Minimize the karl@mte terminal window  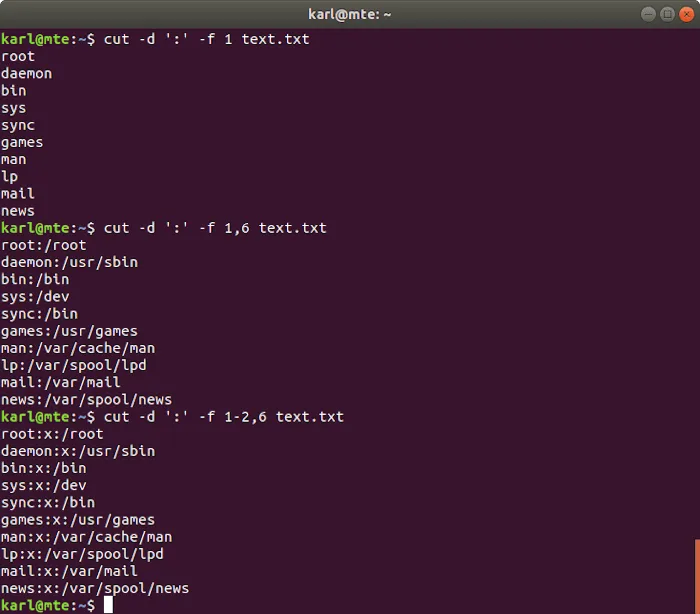[648, 14]
